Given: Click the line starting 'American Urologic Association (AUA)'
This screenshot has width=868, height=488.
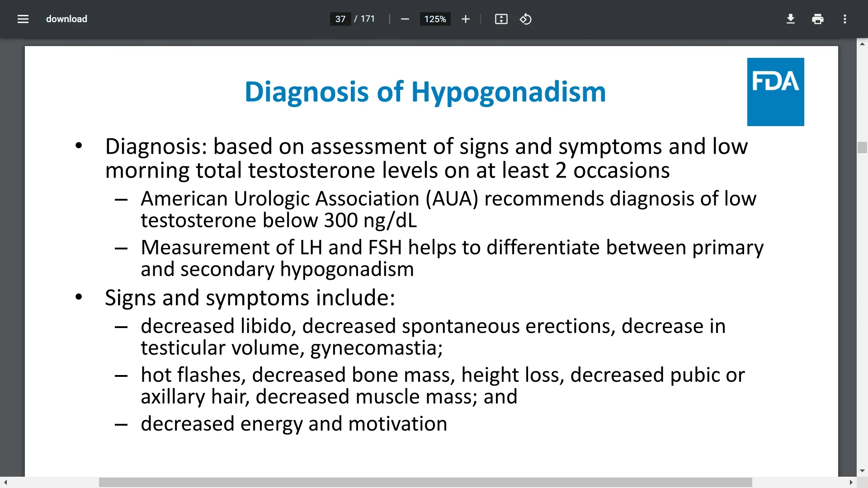Looking at the screenshot, I should click(x=448, y=199).
